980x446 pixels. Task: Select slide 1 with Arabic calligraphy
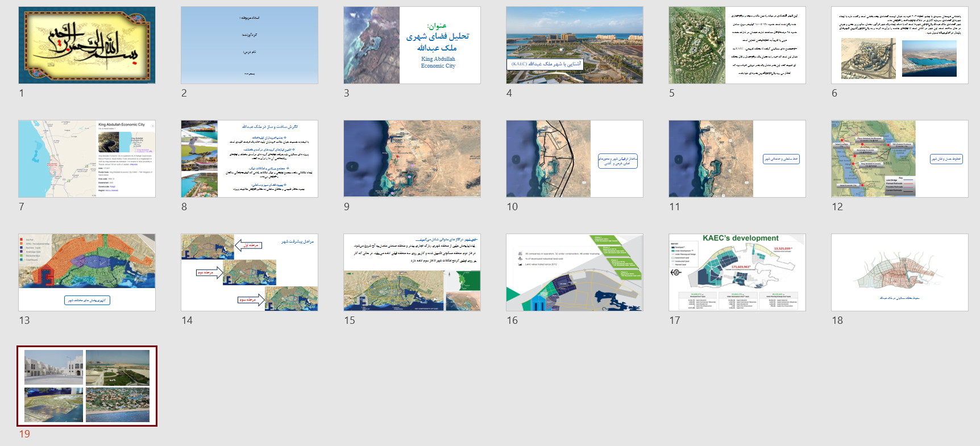(87, 45)
